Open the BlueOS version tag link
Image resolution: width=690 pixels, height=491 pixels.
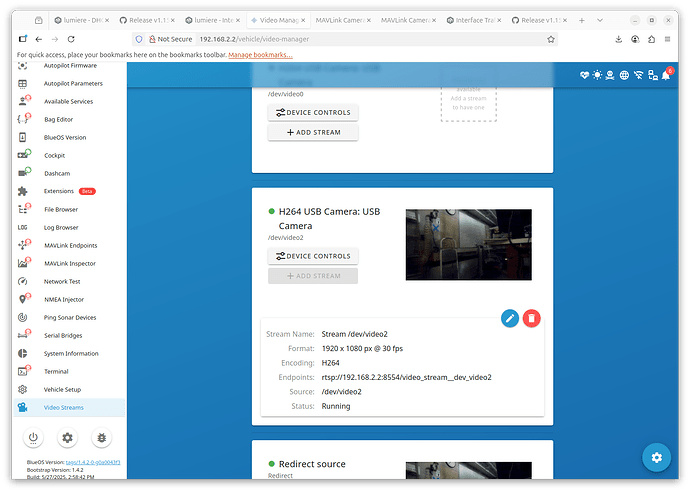pyautogui.click(x=93, y=462)
